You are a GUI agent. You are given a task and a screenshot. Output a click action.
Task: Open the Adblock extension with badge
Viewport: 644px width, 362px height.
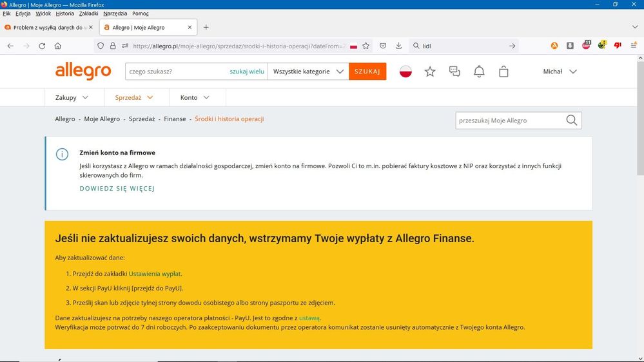tap(586, 45)
